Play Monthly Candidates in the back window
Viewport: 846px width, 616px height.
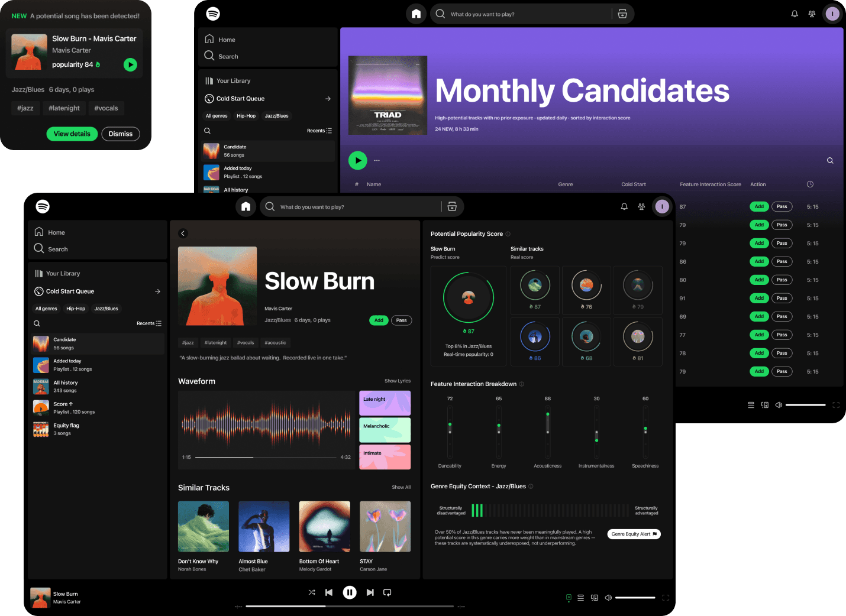click(358, 160)
